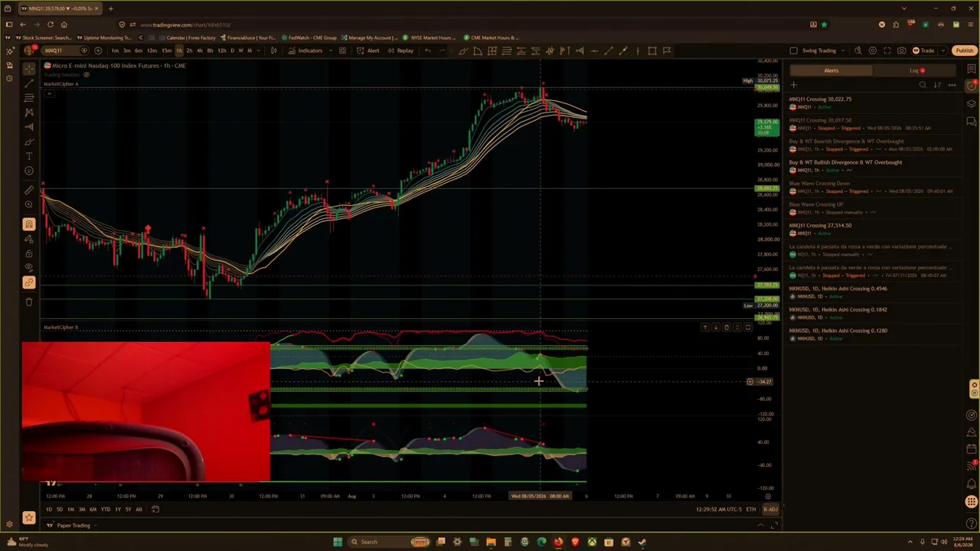
Task: Open the timezone clock UTC-5 menu
Action: pyautogui.click(x=719, y=510)
